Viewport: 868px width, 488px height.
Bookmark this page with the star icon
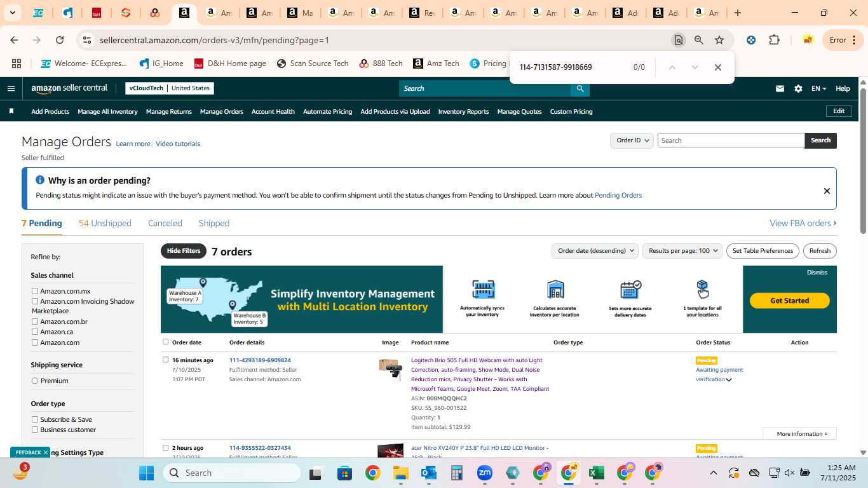pos(719,40)
